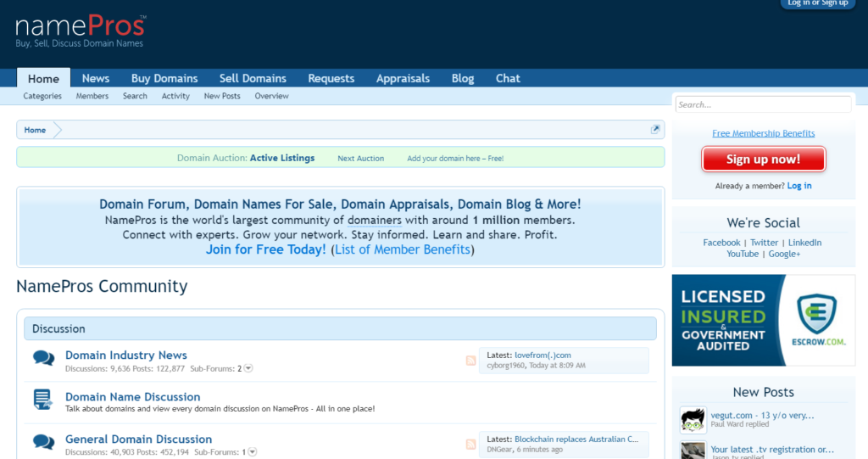The height and width of the screenshot is (459, 868).
Task: Open List of Member Benefits link
Action: tap(403, 249)
